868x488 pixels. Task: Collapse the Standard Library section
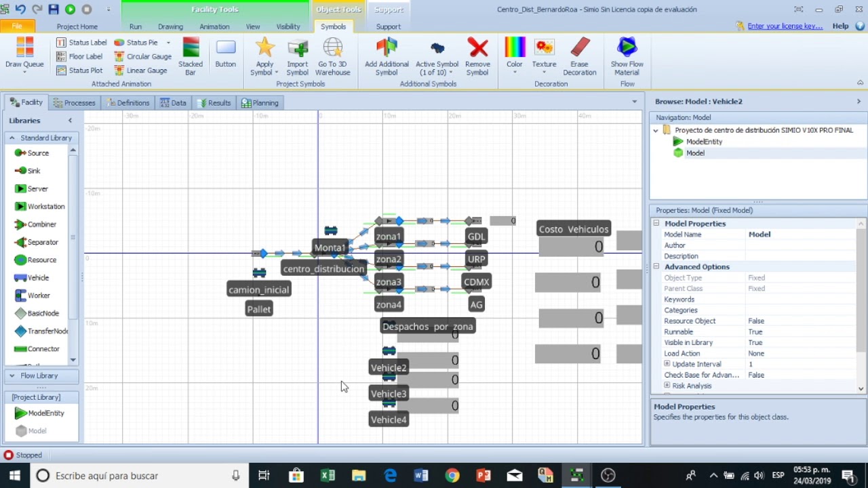pyautogui.click(x=12, y=138)
